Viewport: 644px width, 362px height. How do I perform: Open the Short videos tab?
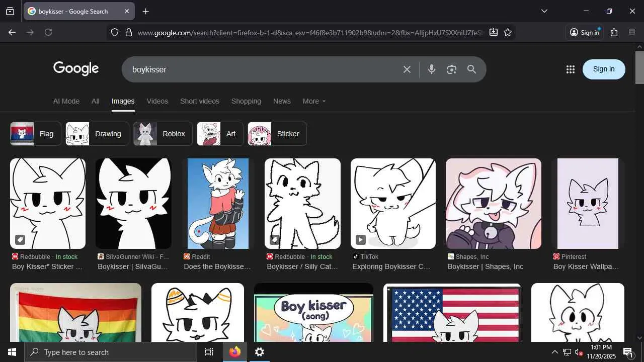tap(200, 101)
